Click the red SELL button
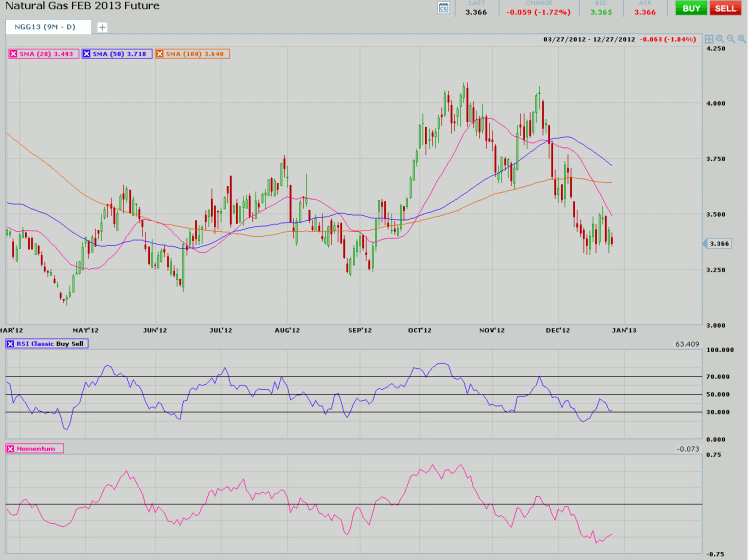 click(725, 8)
